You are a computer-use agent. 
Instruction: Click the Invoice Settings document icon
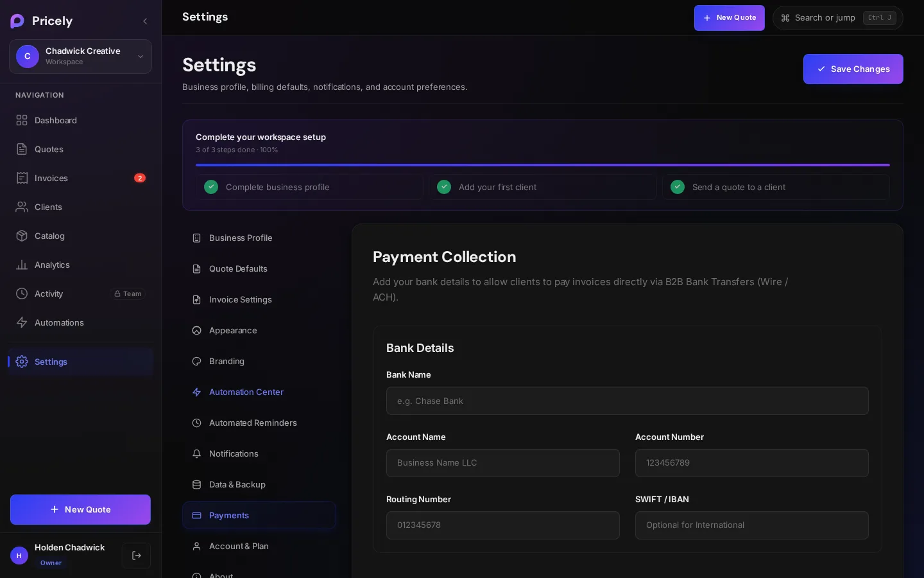tap(197, 299)
